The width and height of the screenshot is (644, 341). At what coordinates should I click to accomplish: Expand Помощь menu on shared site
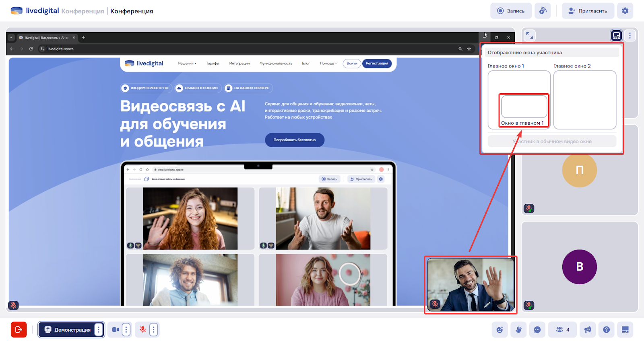(328, 64)
